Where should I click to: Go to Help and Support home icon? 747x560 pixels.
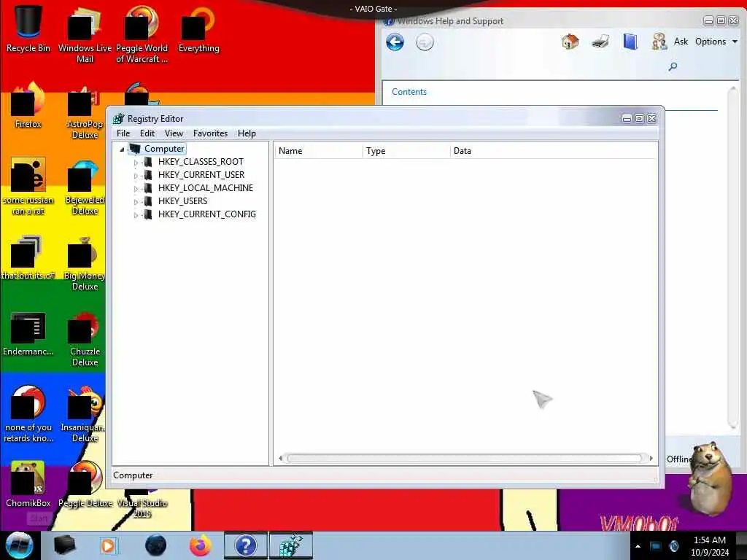570,42
